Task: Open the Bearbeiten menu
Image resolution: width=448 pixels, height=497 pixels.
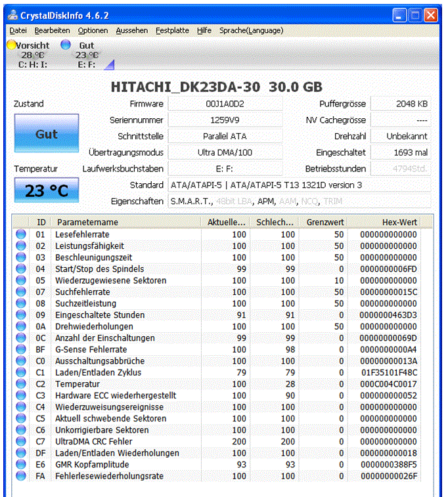Action: coord(52,31)
